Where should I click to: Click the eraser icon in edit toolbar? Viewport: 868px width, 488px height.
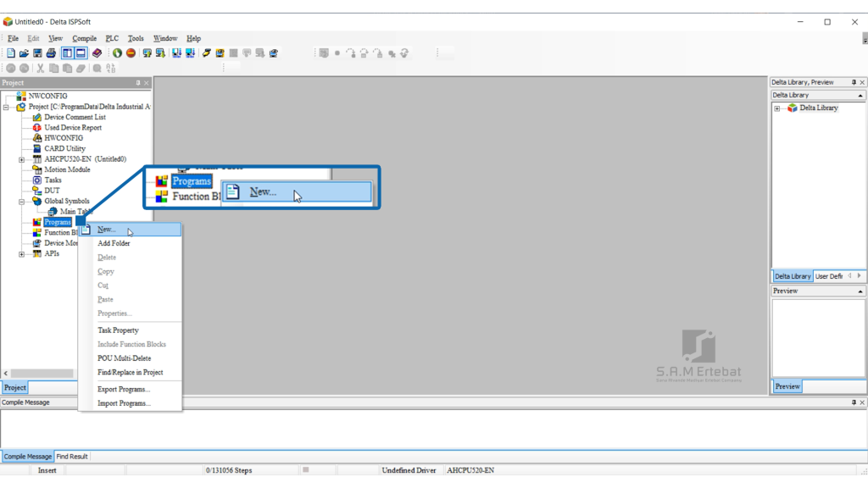click(81, 68)
